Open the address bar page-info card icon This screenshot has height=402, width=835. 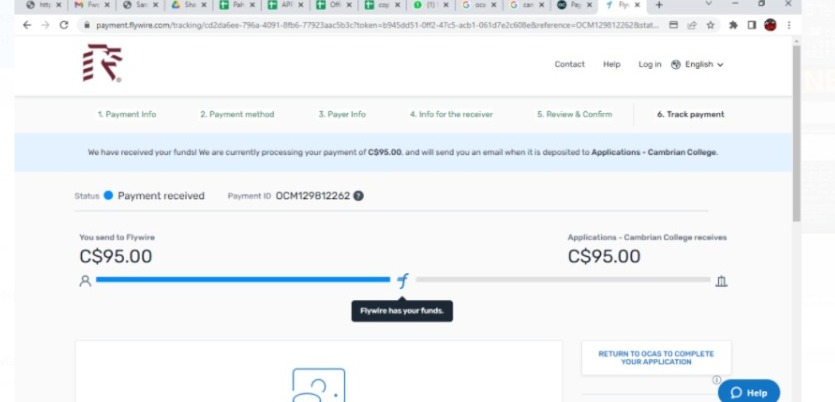point(674,25)
